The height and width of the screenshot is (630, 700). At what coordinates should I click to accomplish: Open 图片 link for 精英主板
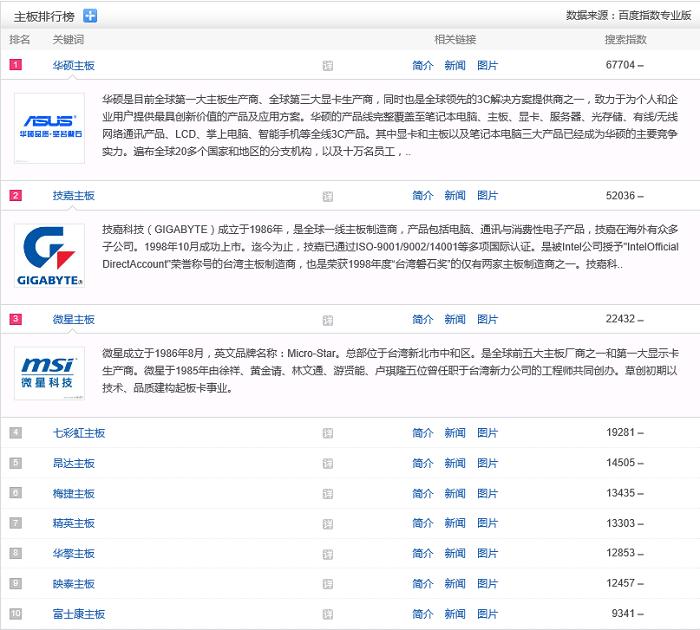pos(487,523)
